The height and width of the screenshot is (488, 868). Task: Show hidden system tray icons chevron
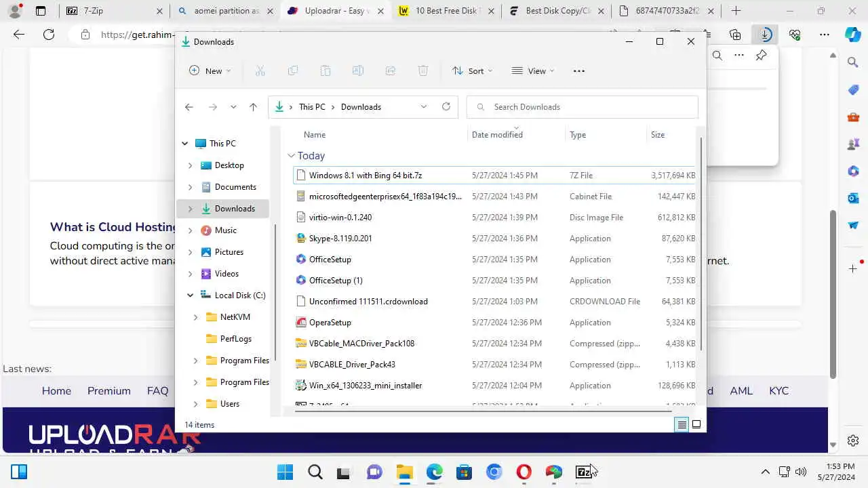(x=765, y=472)
